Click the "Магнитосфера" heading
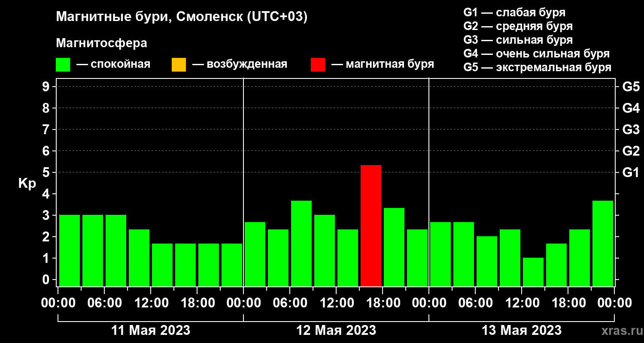Viewport: 644px width, 343px height. point(102,43)
